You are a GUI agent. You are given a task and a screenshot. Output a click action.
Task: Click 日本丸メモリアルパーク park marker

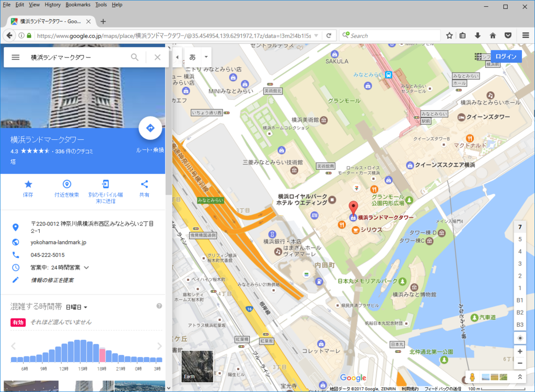(x=403, y=281)
